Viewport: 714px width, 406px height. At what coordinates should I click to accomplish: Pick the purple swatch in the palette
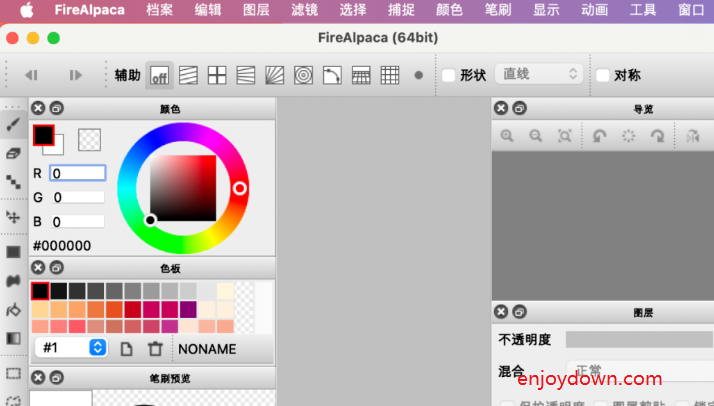click(188, 310)
